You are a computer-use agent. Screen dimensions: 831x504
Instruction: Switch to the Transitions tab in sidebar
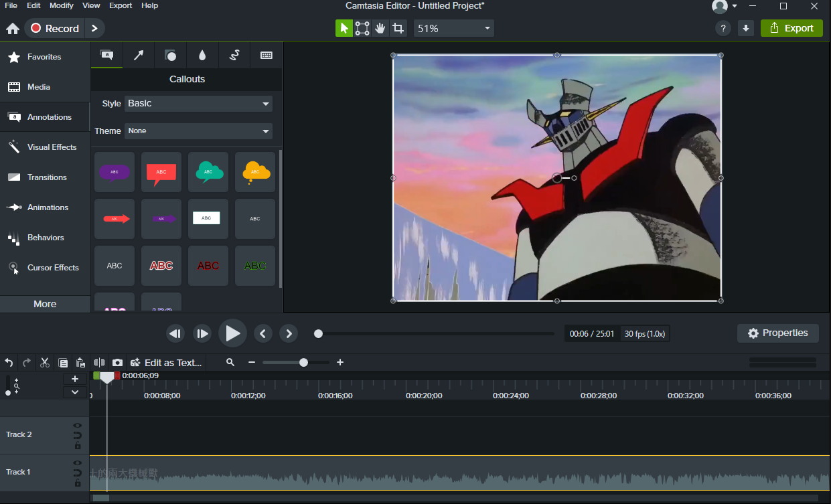point(46,177)
